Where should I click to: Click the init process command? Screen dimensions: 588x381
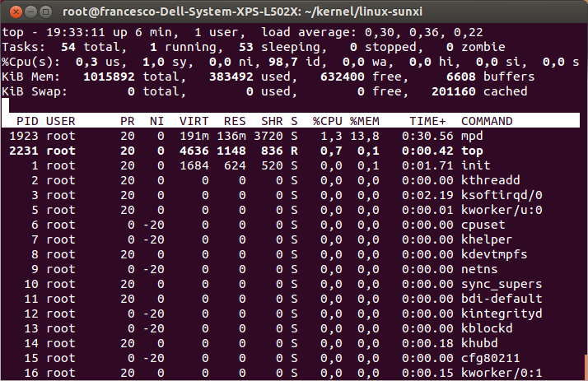[475, 165]
